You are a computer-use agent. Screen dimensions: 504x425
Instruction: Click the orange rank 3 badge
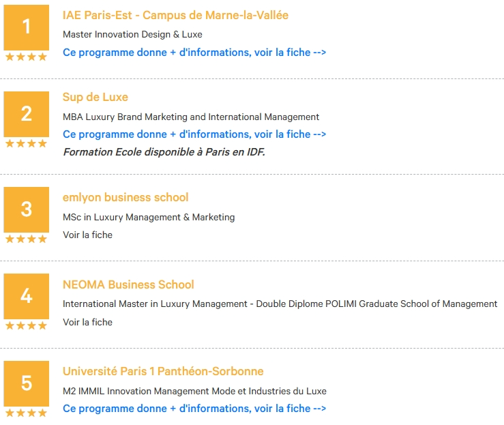coord(27,209)
